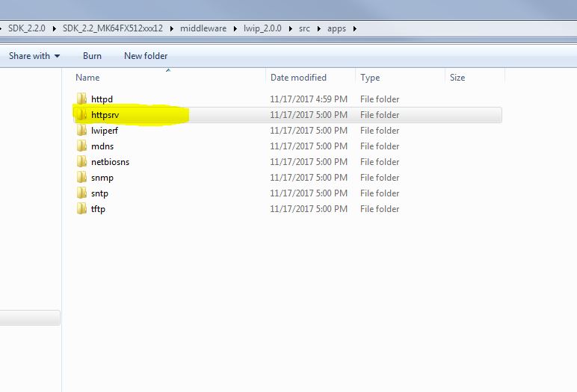Expand arrow after SDK_2.2.0 breadcrumb
This screenshot has height=392, width=577.
click(55, 28)
